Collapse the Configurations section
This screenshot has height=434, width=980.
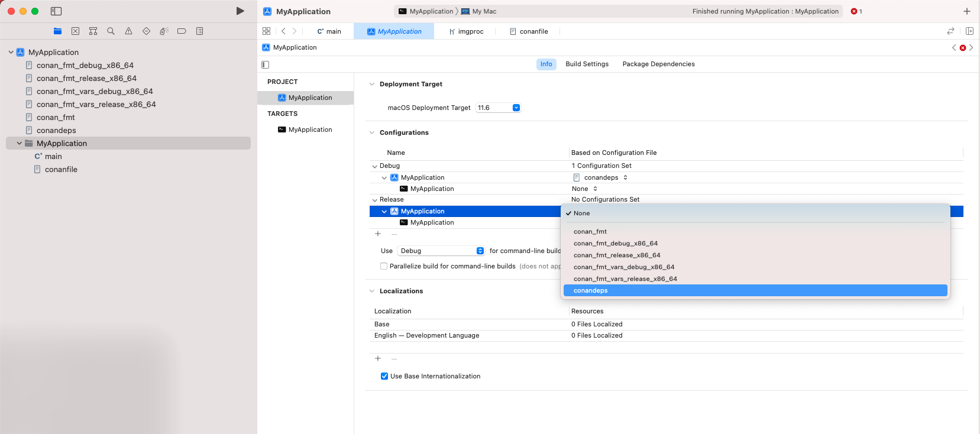coord(372,133)
